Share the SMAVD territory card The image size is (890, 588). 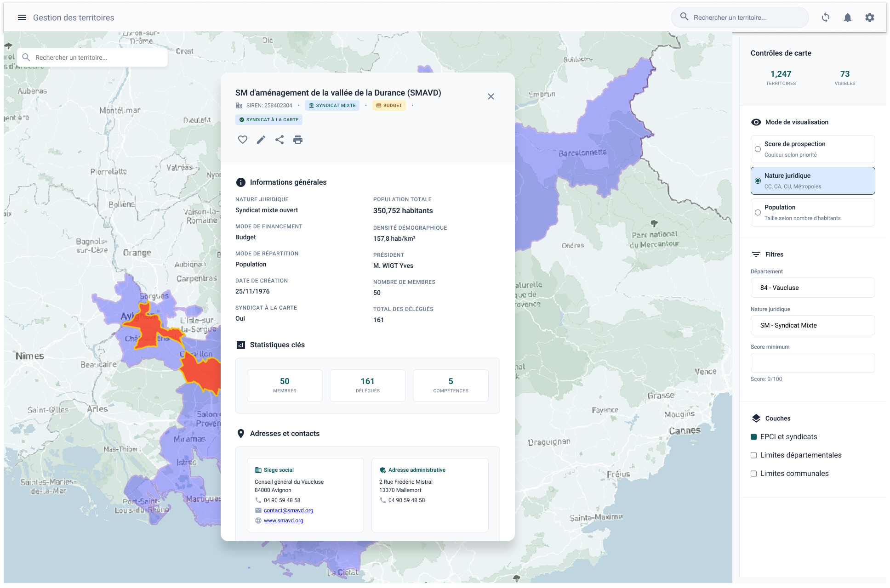(280, 140)
